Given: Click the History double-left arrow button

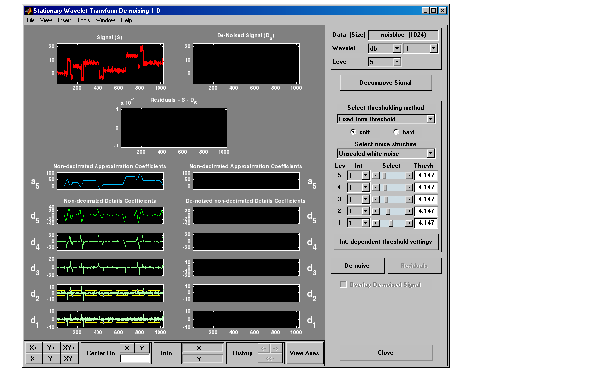Looking at the screenshot, I should pyautogui.click(x=269, y=359).
